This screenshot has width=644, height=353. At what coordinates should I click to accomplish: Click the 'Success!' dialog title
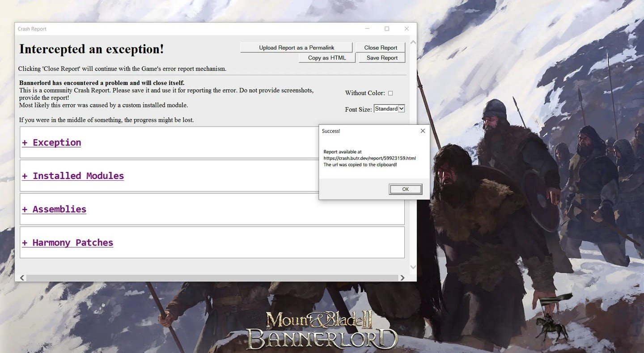331,131
